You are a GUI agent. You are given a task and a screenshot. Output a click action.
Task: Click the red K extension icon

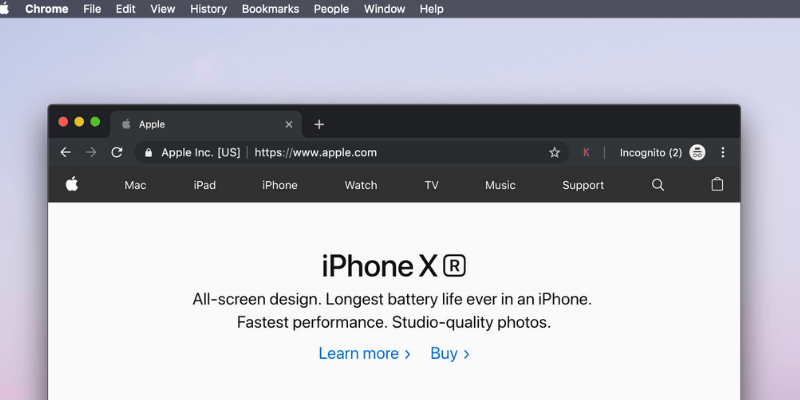click(586, 153)
